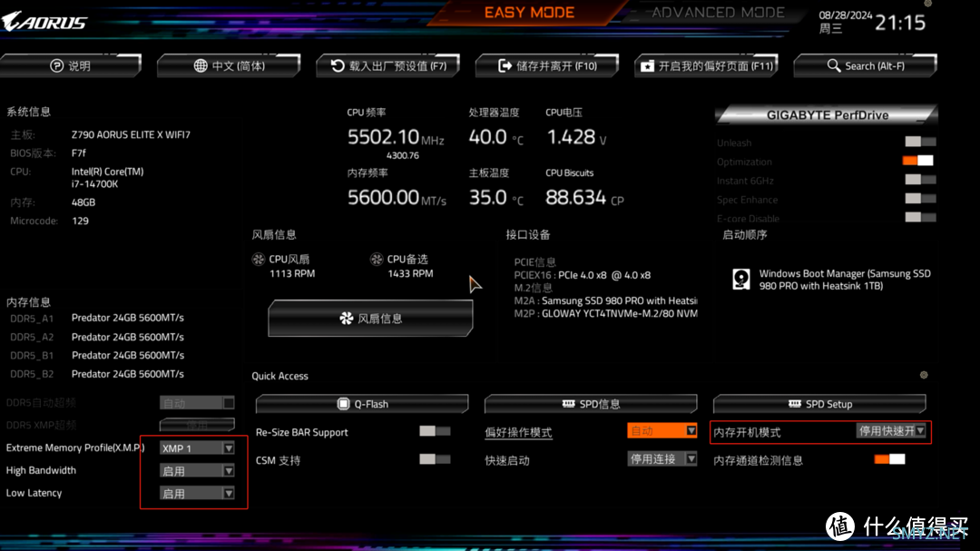Click 开启我的偏好页面 (F11) button
Screen dimensions: 980x551
tap(706, 65)
